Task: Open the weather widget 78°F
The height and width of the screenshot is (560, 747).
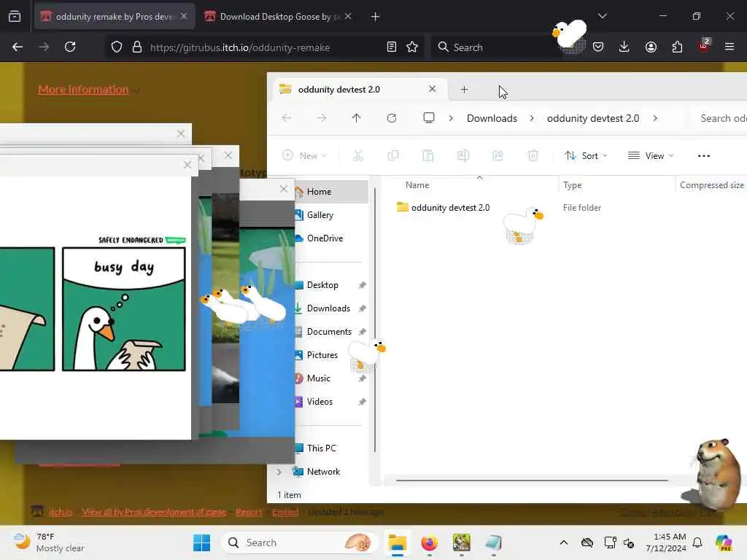Action: click(x=49, y=542)
